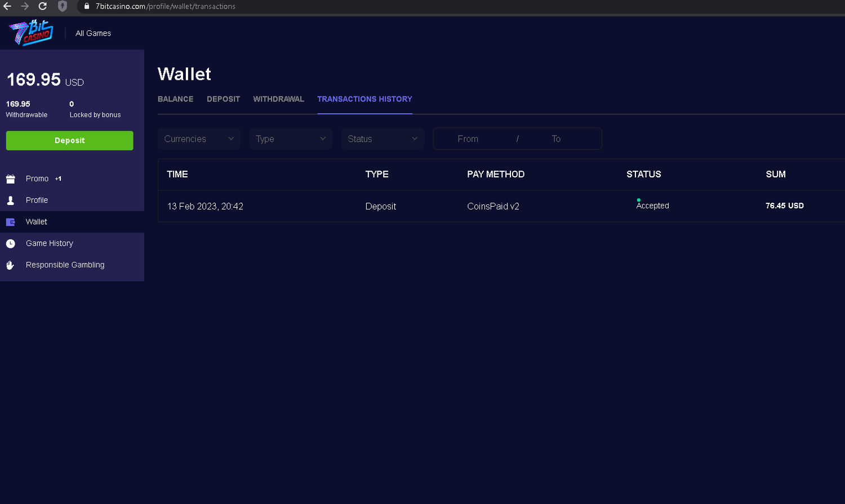Go back using browser back arrow

point(7,6)
